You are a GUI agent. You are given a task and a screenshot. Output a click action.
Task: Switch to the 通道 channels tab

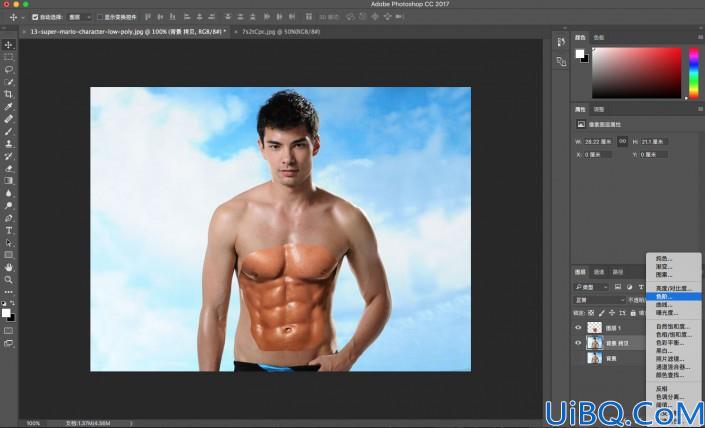click(599, 272)
